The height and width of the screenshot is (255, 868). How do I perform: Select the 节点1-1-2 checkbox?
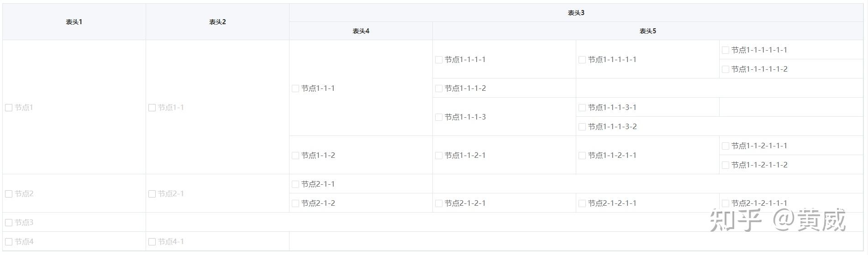pos(295,156)
